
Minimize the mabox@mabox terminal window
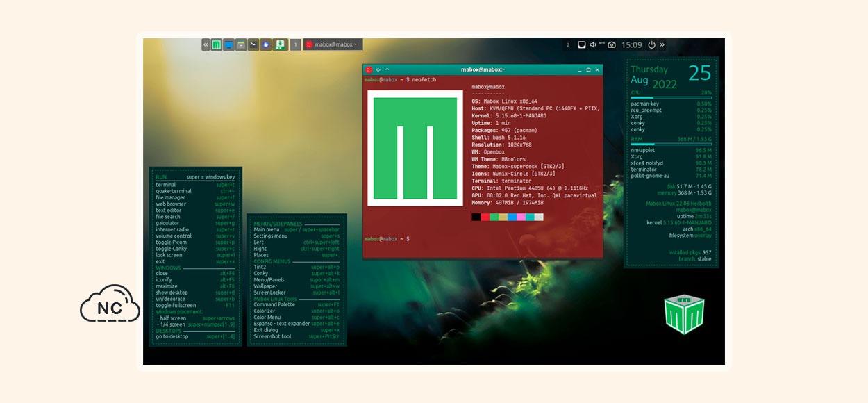579,69
